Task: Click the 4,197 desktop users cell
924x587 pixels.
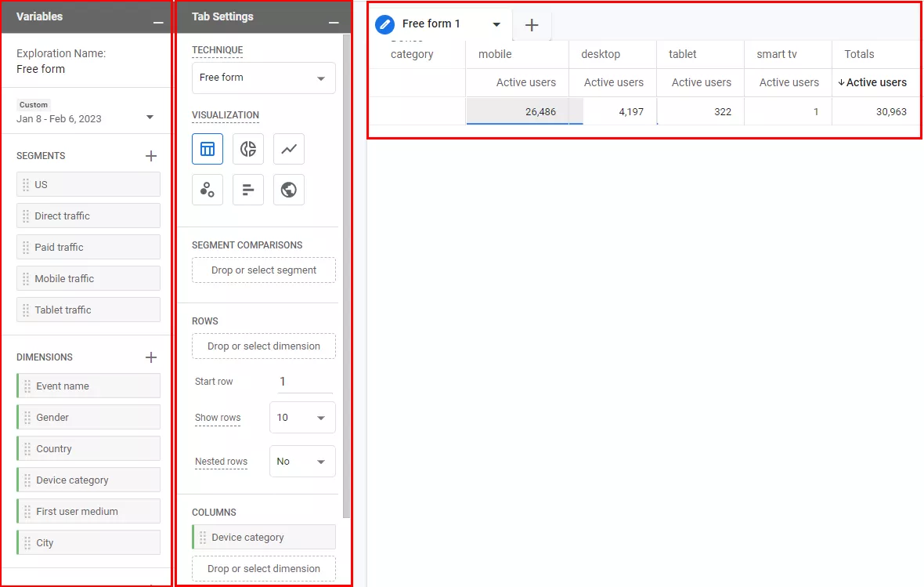Action: point(613,111)
